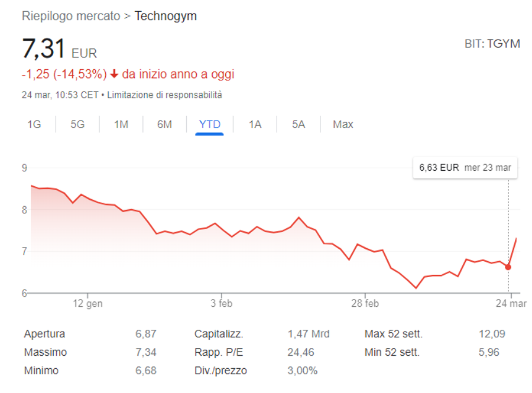Open the Riepilogo mercato breadcrumb link
Viewport: 532px width, 393px height.
[71, 16]
